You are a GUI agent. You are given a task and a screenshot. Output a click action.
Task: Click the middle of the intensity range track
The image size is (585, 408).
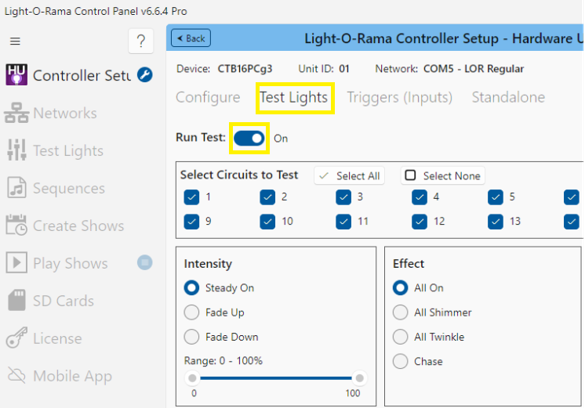276,378
